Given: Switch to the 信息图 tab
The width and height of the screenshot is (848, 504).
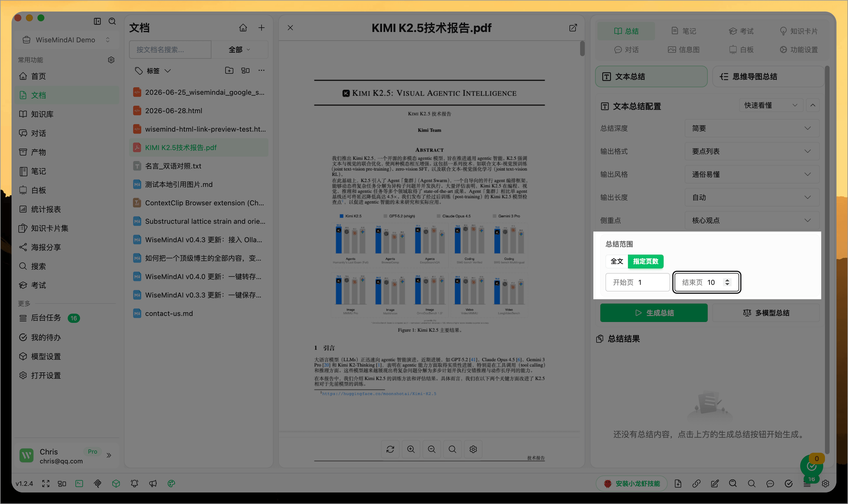Looking at the screenshot, I should click(x=684, y=50).
